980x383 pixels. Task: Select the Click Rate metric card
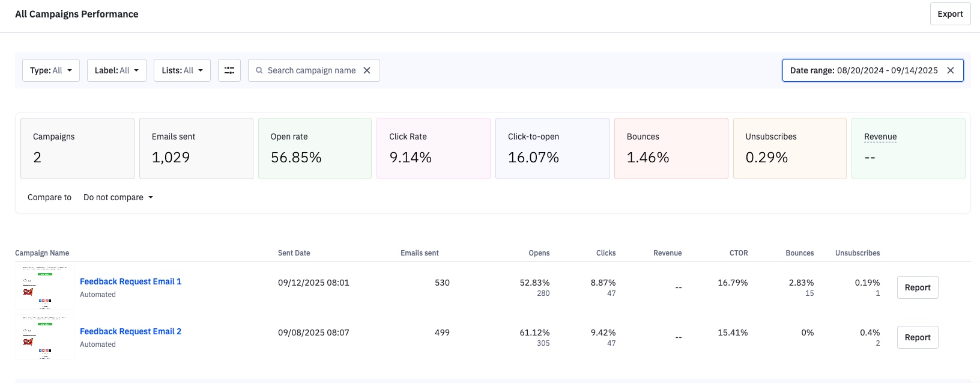click(433, 149)
